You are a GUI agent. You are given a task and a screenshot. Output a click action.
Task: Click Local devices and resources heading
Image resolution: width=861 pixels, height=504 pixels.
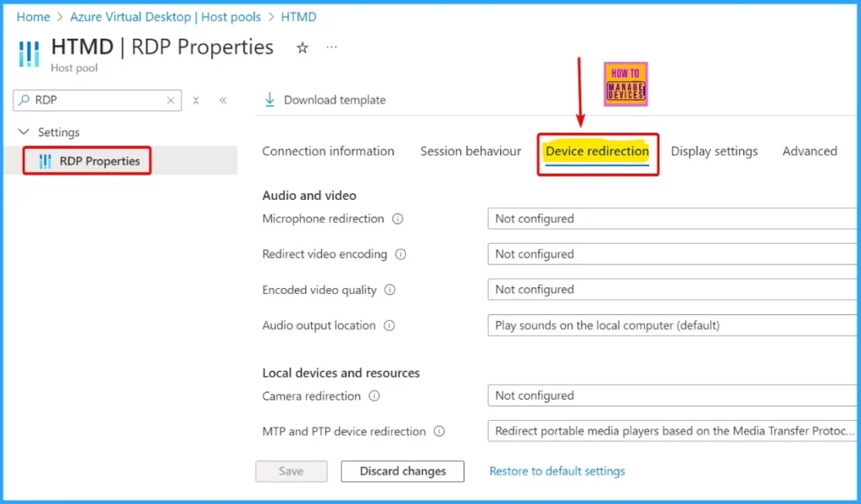point(341,373)
